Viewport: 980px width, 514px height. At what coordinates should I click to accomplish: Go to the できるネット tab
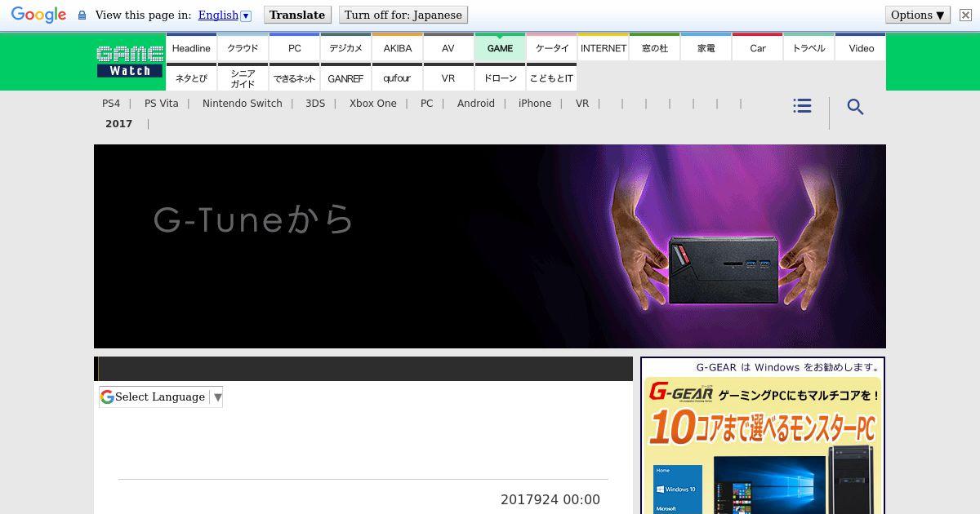(294, 78)
